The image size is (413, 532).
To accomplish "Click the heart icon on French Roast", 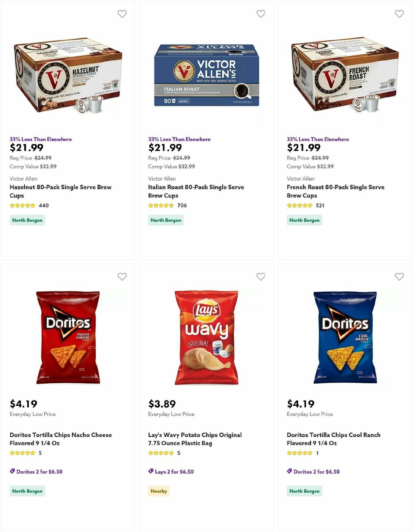I will tap(399, 14).
